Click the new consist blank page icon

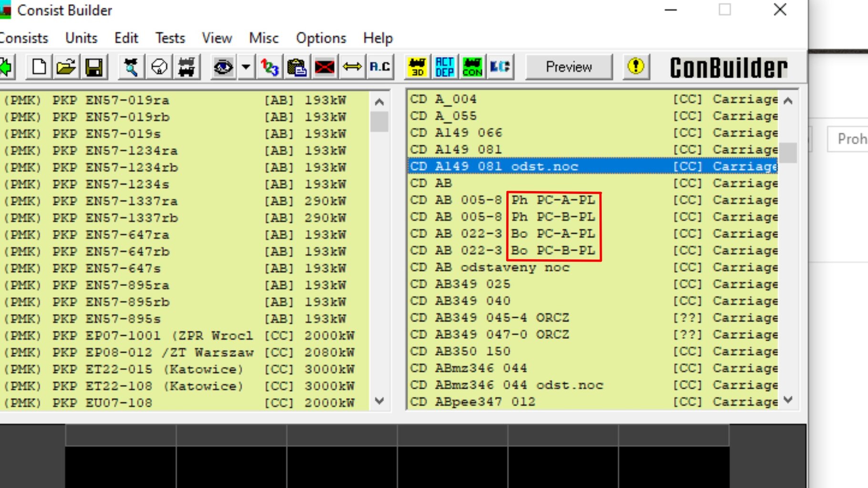[39, 67]
